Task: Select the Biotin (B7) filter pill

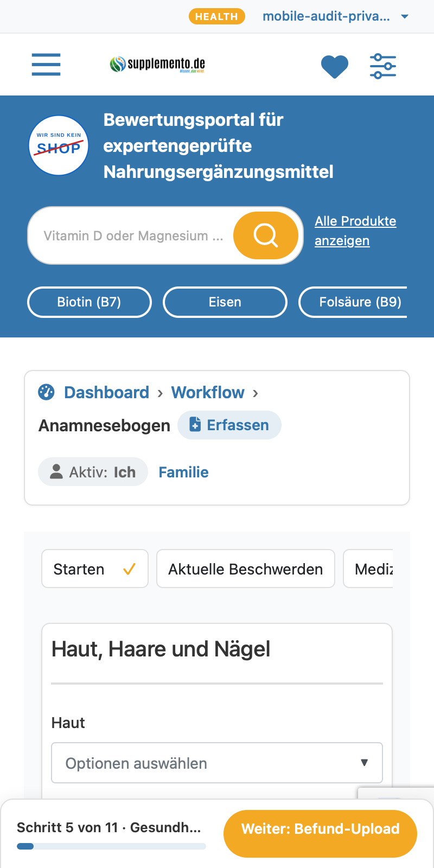Action: 90,302
